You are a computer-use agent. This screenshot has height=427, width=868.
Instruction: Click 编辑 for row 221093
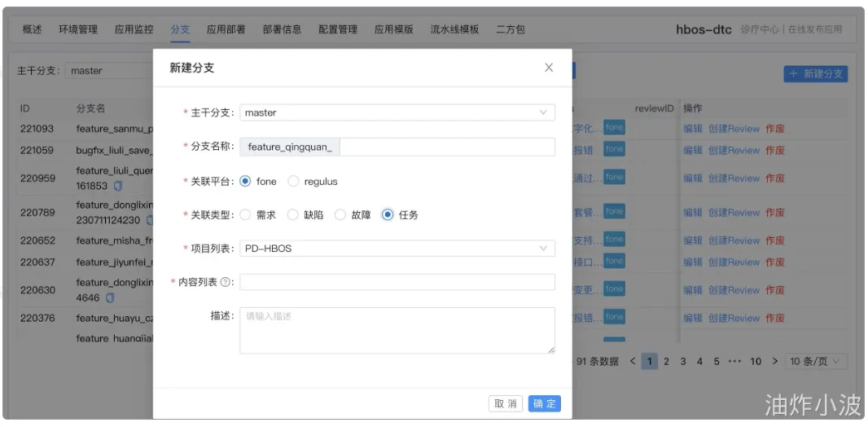click(x=692, y=129)
